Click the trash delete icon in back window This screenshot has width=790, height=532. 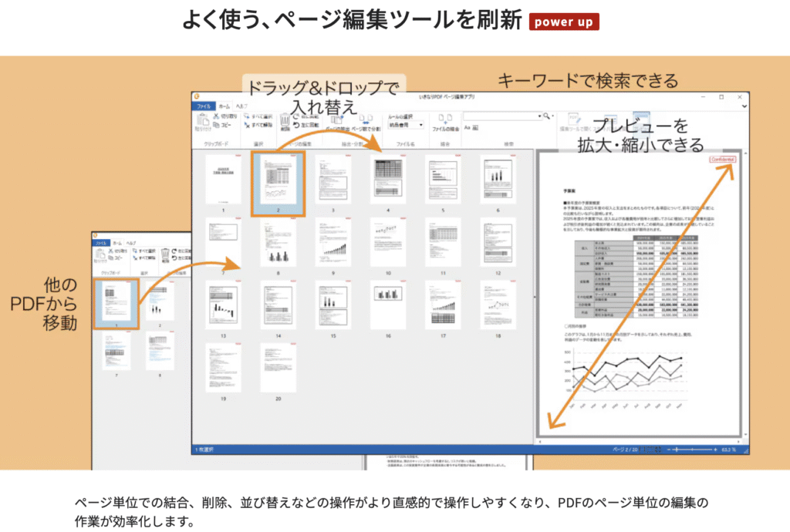pyautogui.click(x=165, y=255)
